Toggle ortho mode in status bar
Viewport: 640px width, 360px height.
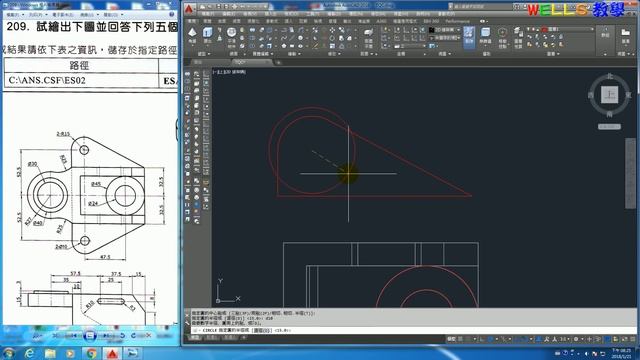click(x=483, y=339)
